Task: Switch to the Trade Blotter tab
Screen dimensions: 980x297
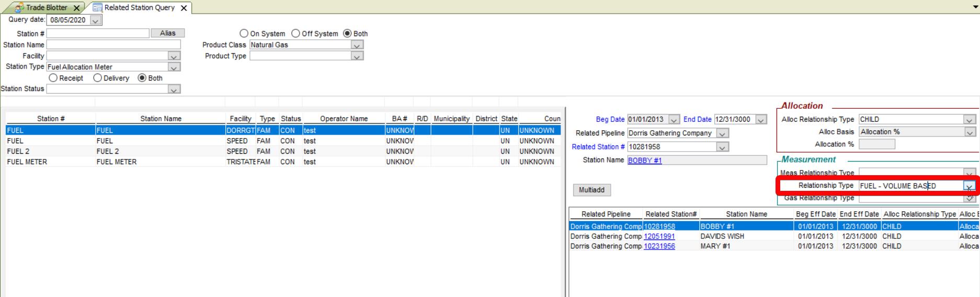Action: [46, 8]
